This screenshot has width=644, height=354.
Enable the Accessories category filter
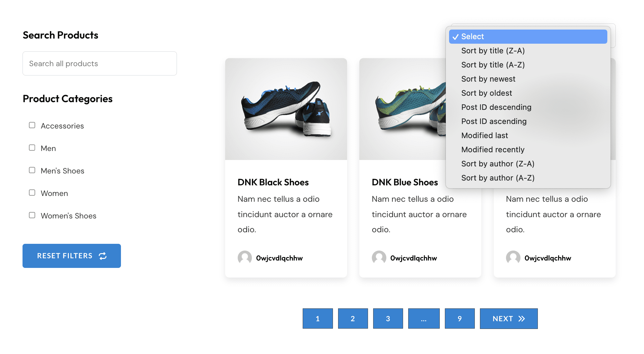(32, 125)
